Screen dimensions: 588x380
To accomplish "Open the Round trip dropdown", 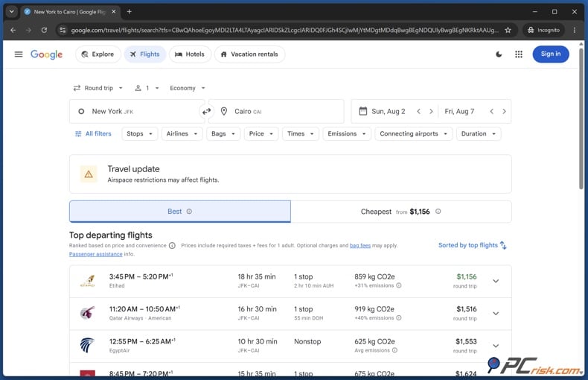I will (x=98, y=88).
